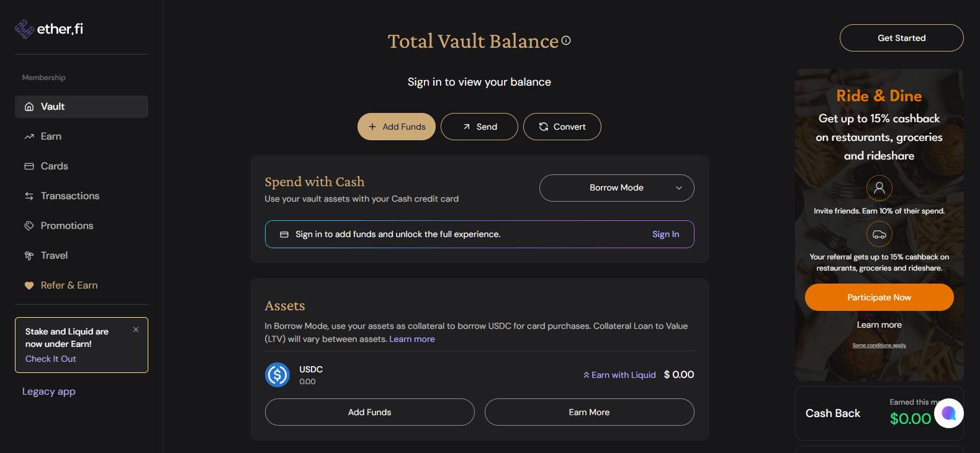The image size is (980, 453).
Task: Dismiss the Stake and Liquid notification
Action: point(136,330)
